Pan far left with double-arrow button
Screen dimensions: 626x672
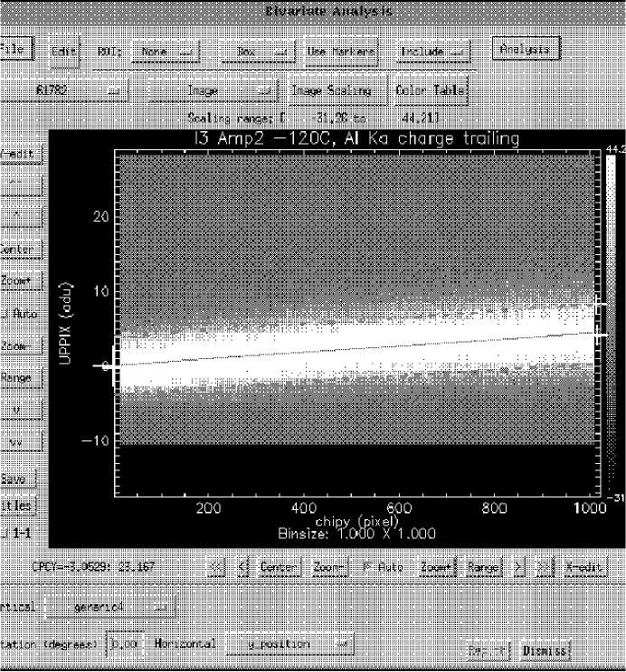(x=216, y=568)
